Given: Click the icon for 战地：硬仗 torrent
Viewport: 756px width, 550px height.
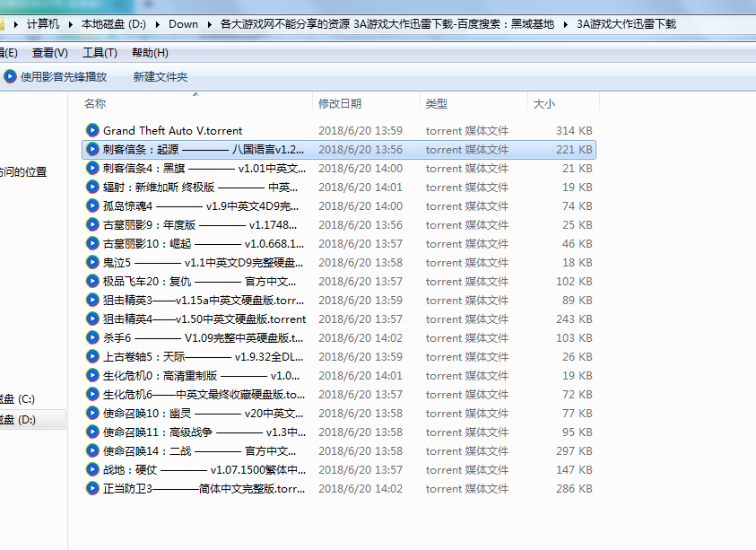Looking at the screenshot, I should [92, 469].
